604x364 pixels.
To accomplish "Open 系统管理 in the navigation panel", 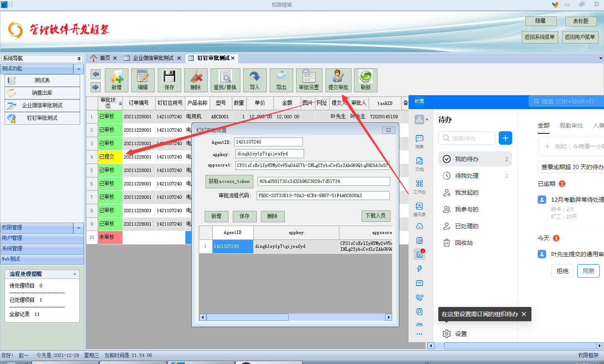I will click(42, 249).
